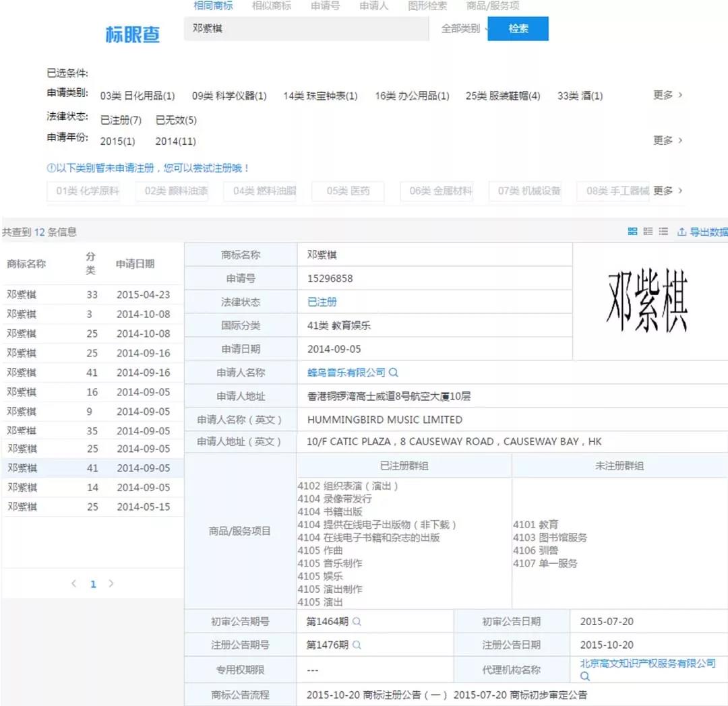Open the 已注册 legal status link
Screen dimensions: 728x706
(322, 302)
